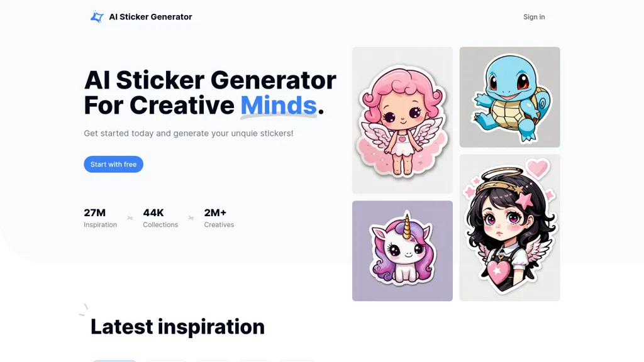Click the separator icon between Collections and Creatives
The width and height of the screenshot is (644, 362).
click(x=191, y=218)
